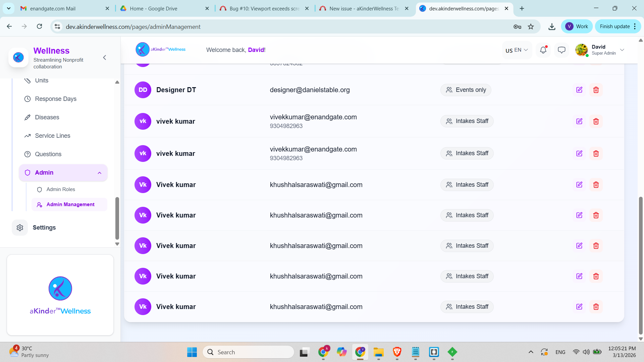Delete the Designer DT admin entry
The height and width of the screenshot is (362, 644).
(x=596, y=90)
